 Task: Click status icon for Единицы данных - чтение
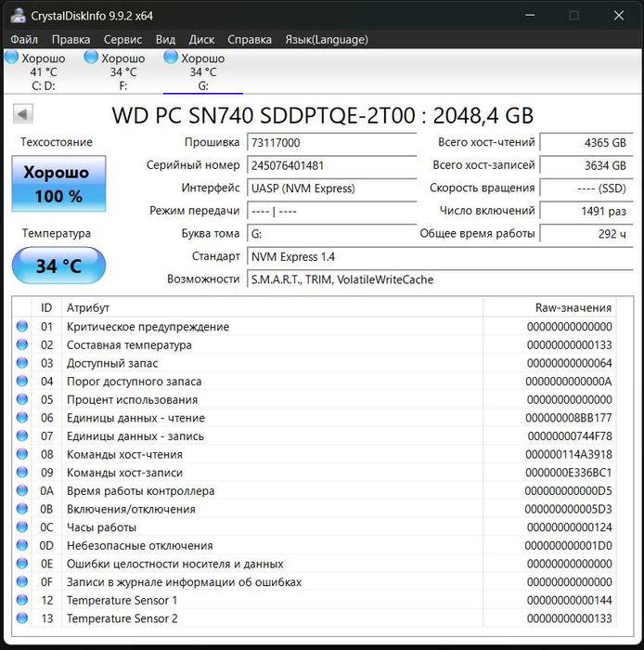[x=22, y=418]
